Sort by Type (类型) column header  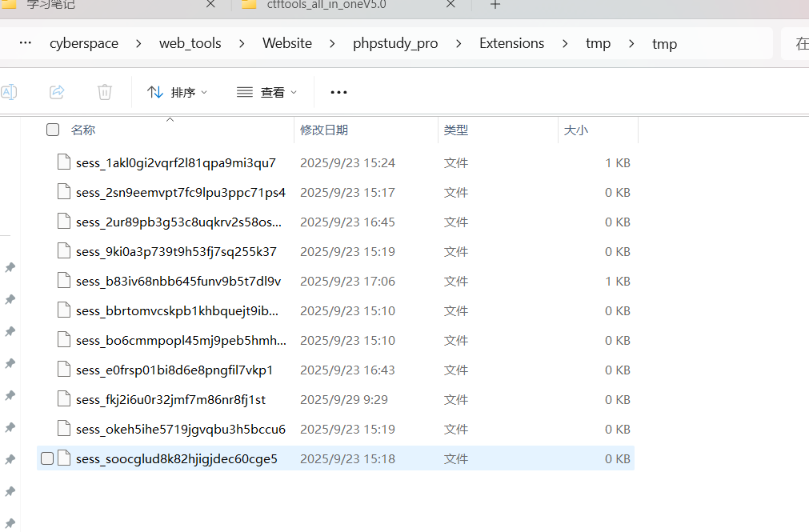point(456,130)
